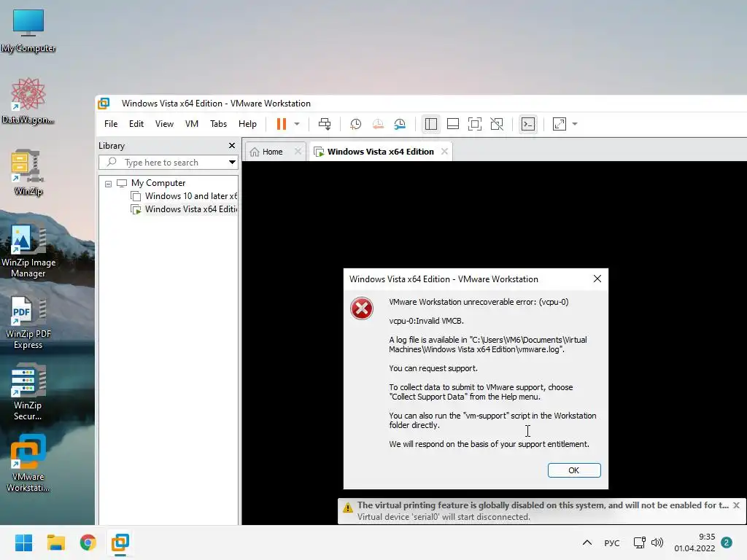Enter full screen mode icon
This screenshot has height=560, width=747.
tap(474, 124)
